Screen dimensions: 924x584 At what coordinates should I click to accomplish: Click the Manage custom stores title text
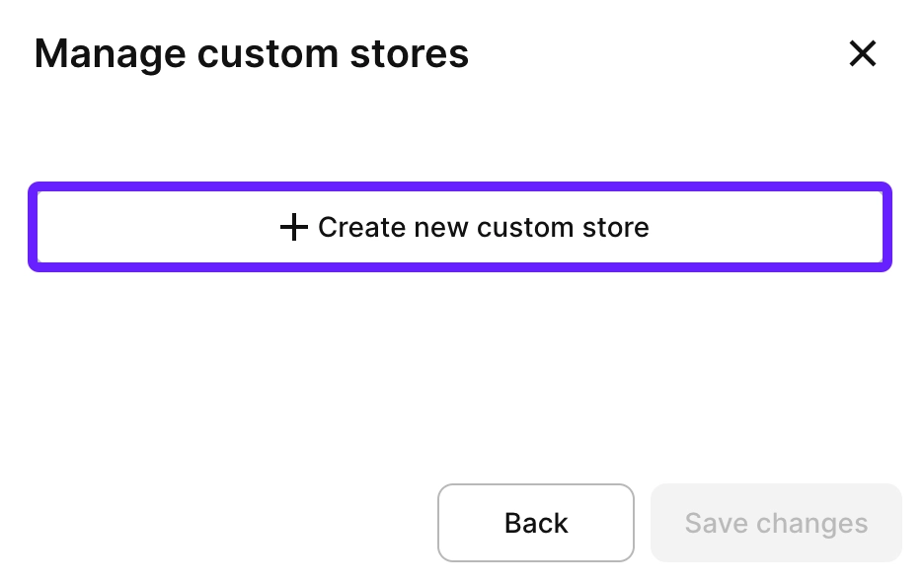point(252,53)
